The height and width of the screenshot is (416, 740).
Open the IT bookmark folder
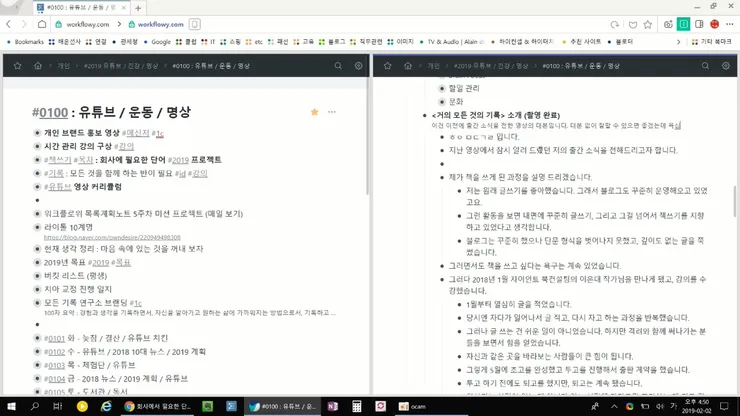(208, 42)
